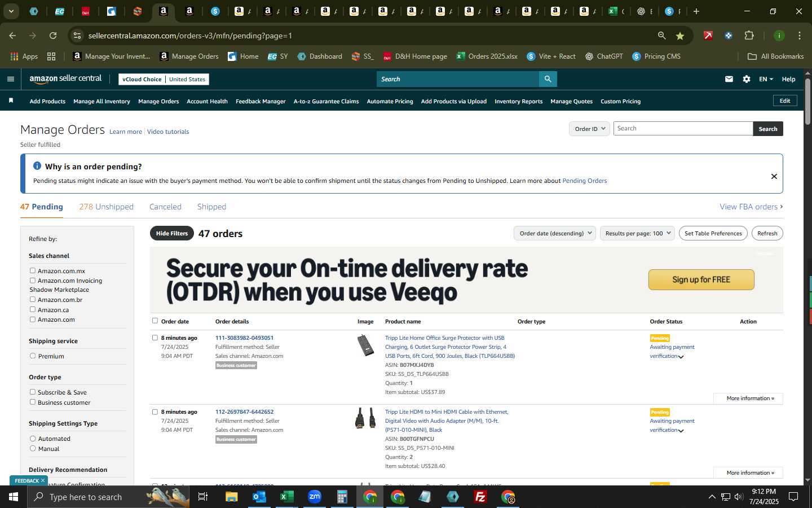The width and height of the screenshot is (812, 508).
Task: Open Account Health menu item
Action: [207, 102]
